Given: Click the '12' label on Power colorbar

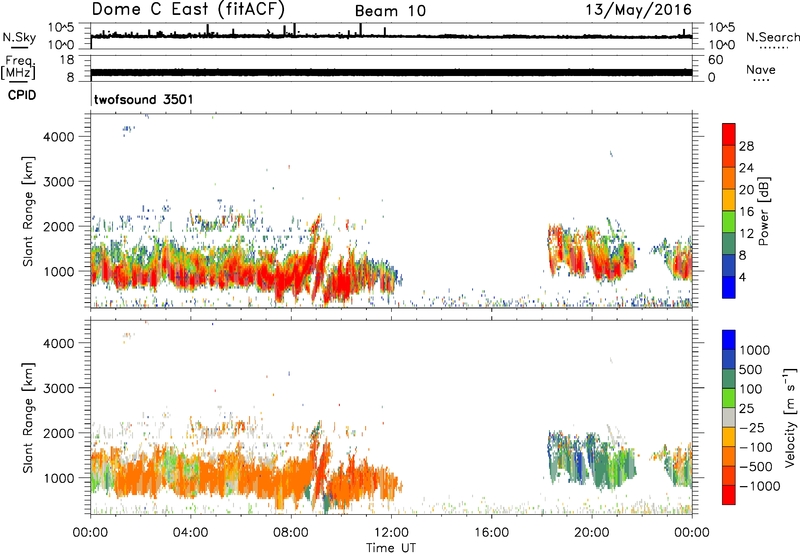Looking at the screenshot, I should [x=746, y=234].
